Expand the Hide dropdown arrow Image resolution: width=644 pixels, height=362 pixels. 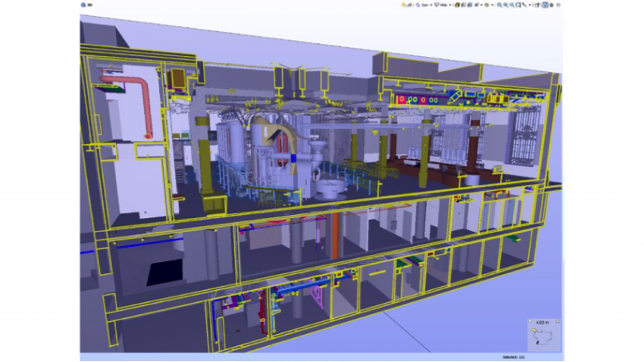coord(451,5)
